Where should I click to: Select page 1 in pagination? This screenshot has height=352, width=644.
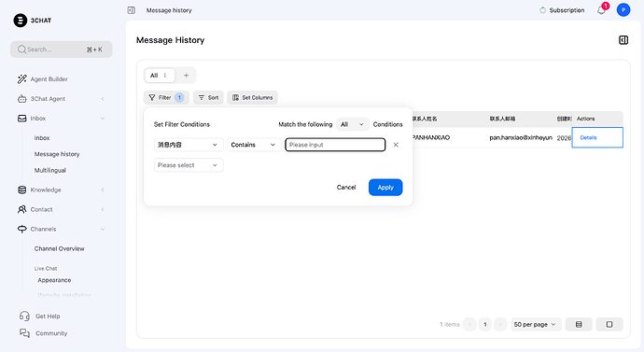[x=485, y=325]
